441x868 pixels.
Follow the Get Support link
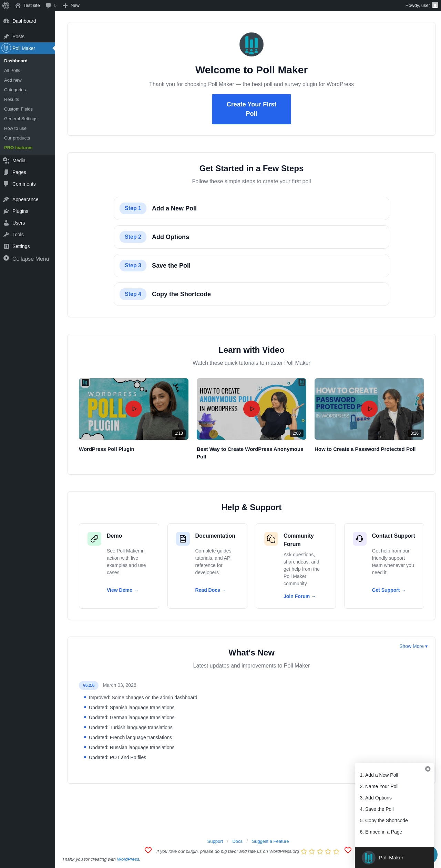[x=389, y=590]
